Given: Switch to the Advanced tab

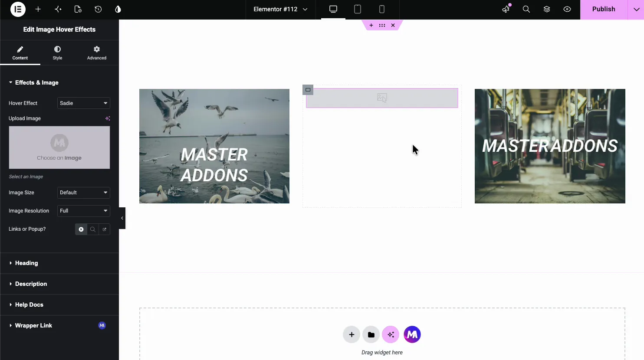Looking at the screenshot, I should point(97,52).
